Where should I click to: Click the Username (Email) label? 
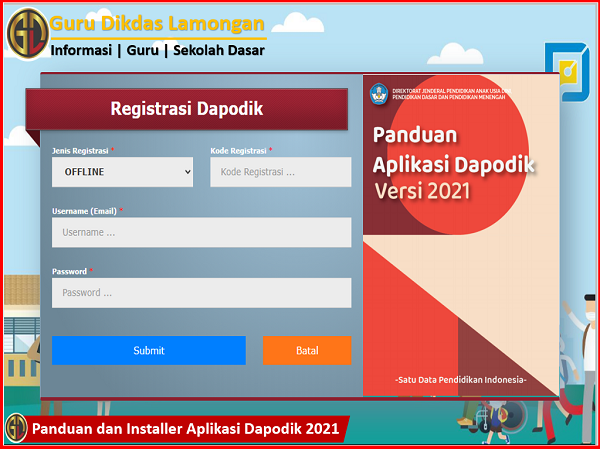tap(84, 211)
